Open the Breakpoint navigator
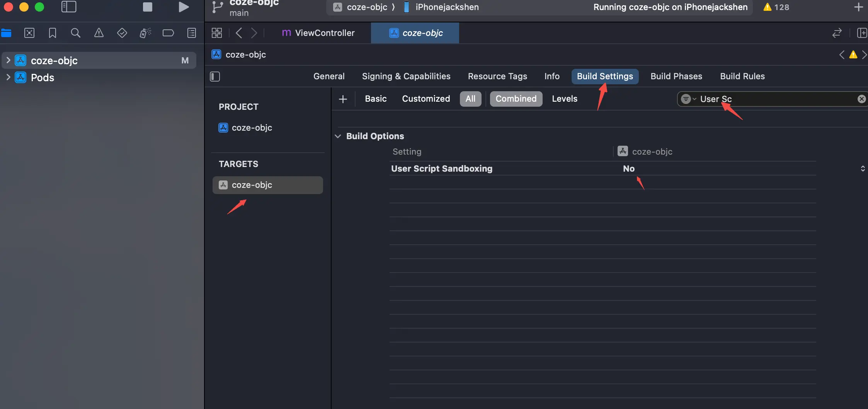 point(168,33)
